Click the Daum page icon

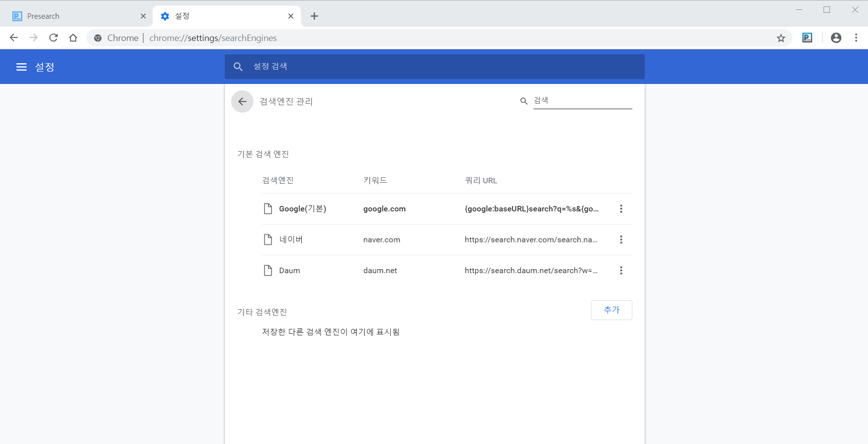tap(268, 271)
